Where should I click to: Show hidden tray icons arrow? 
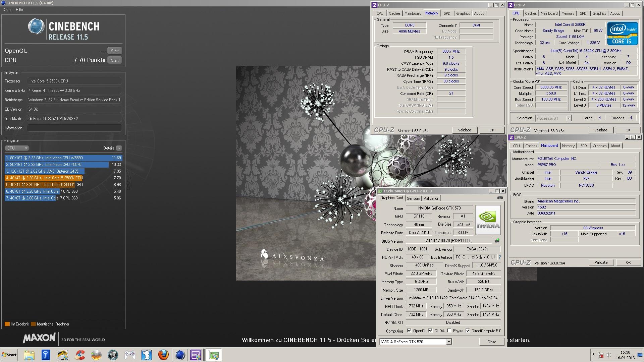click(x=593, y=355)
